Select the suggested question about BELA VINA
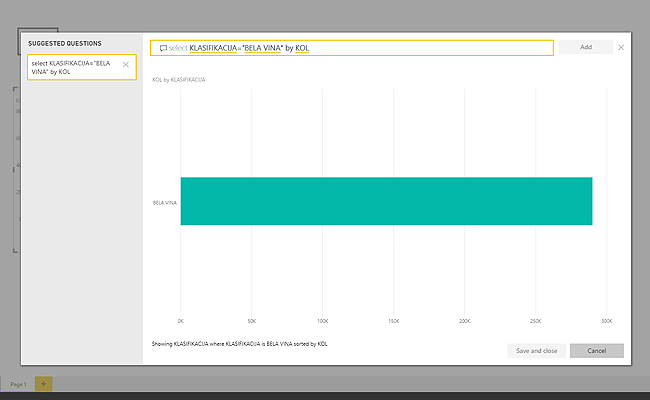 72,68
